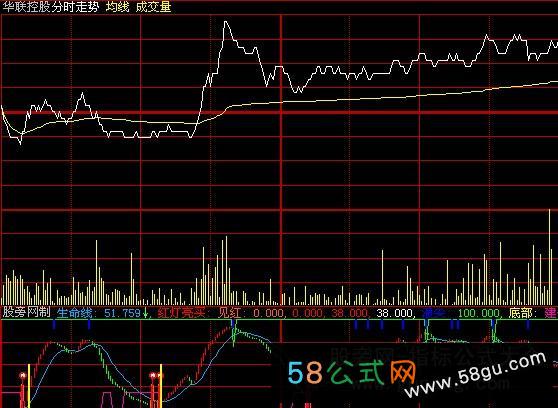This screenshot has height=408, width=558.
Task: Click the white 38.000 indicator value
Action: pos(392,313)
